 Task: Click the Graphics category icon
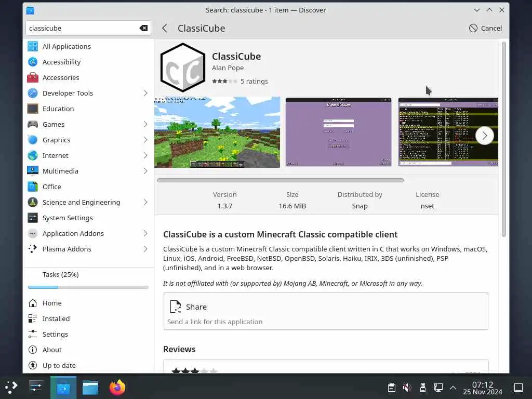[33, 140]
